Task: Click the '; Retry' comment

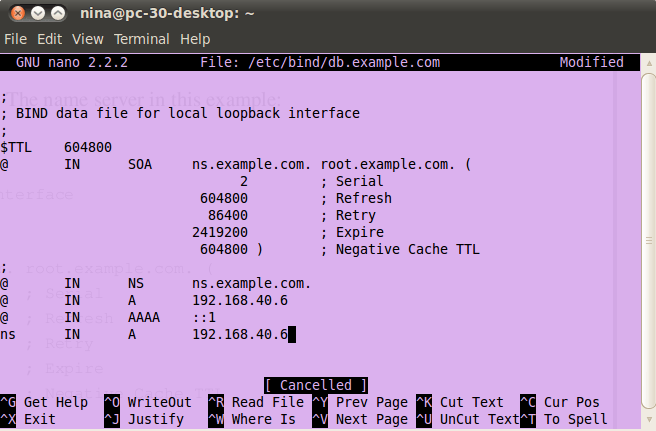Action: point(348,216)
